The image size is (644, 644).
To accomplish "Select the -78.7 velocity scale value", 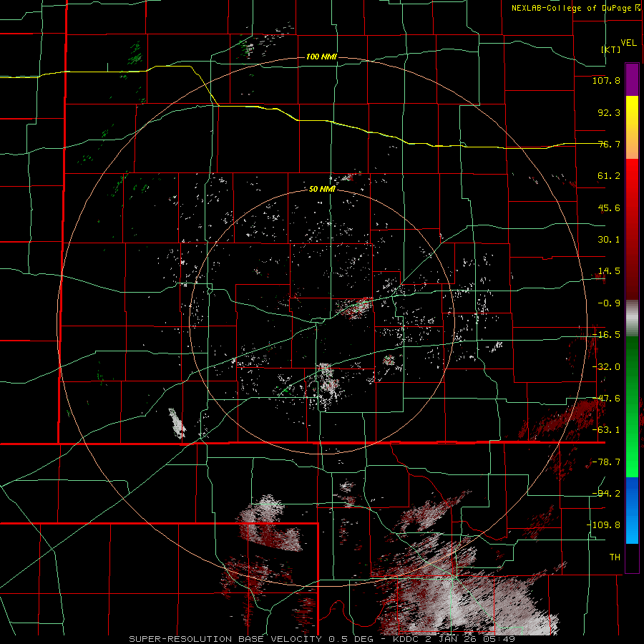I will [x=606, y=462].
